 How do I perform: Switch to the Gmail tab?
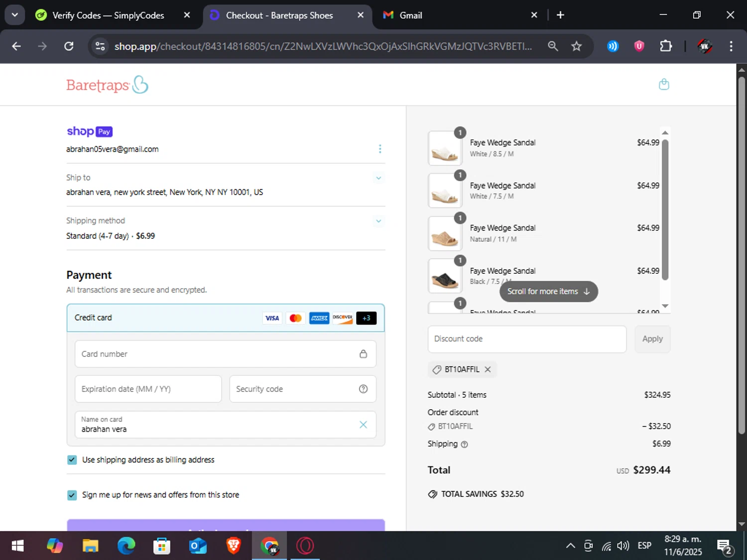point(411,15)
